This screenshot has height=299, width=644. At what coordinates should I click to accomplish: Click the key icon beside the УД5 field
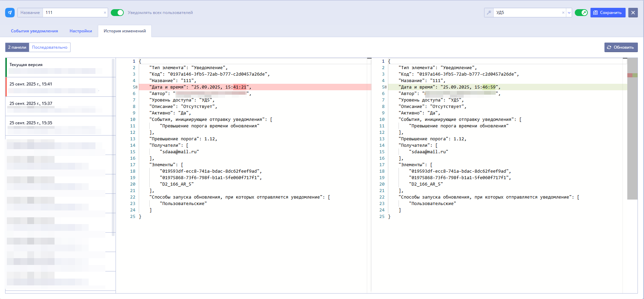[489, 13]
